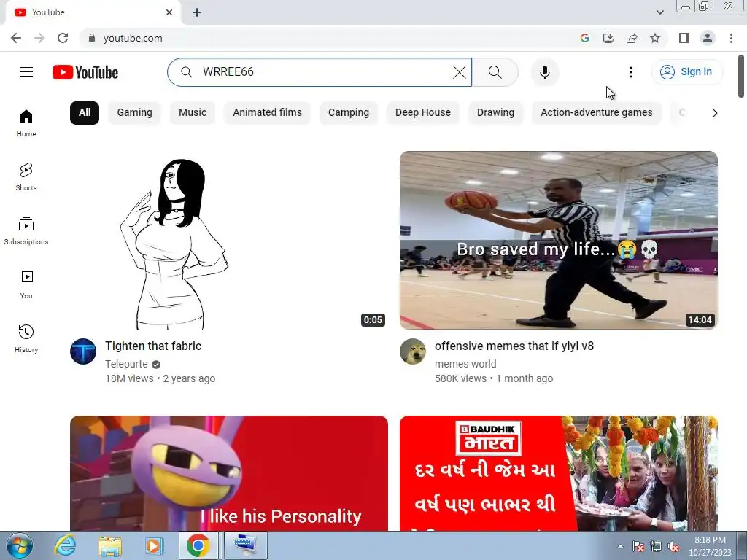Expand the tab search chevron
The width and height of the screenshot is (747, 560).
[659, 12]
